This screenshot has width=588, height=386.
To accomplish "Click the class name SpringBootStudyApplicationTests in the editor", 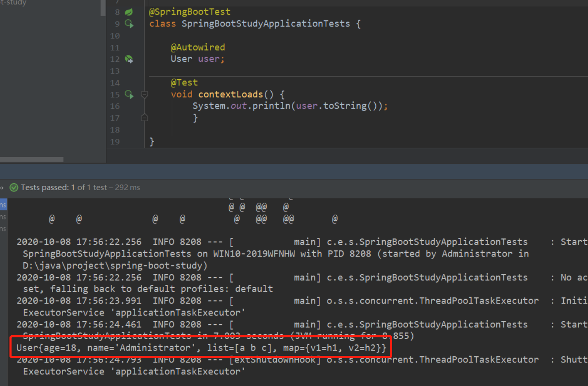I will [x=266, y=24].
